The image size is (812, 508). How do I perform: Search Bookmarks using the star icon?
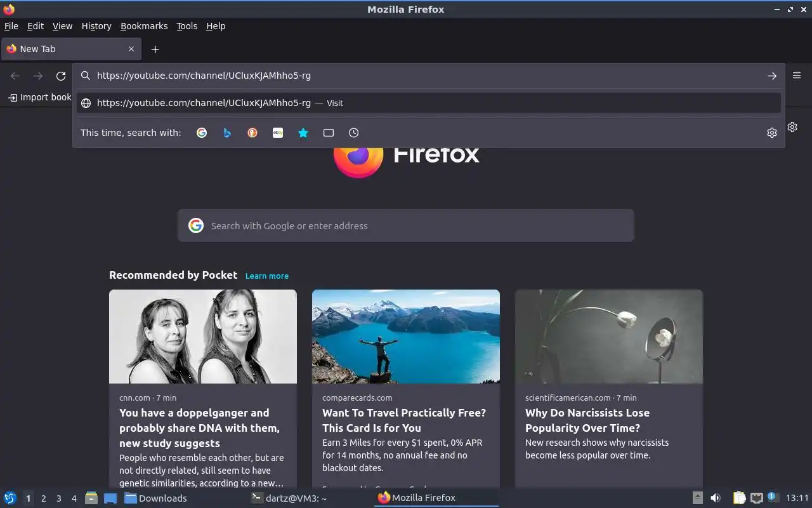click(x=303, y=133)
